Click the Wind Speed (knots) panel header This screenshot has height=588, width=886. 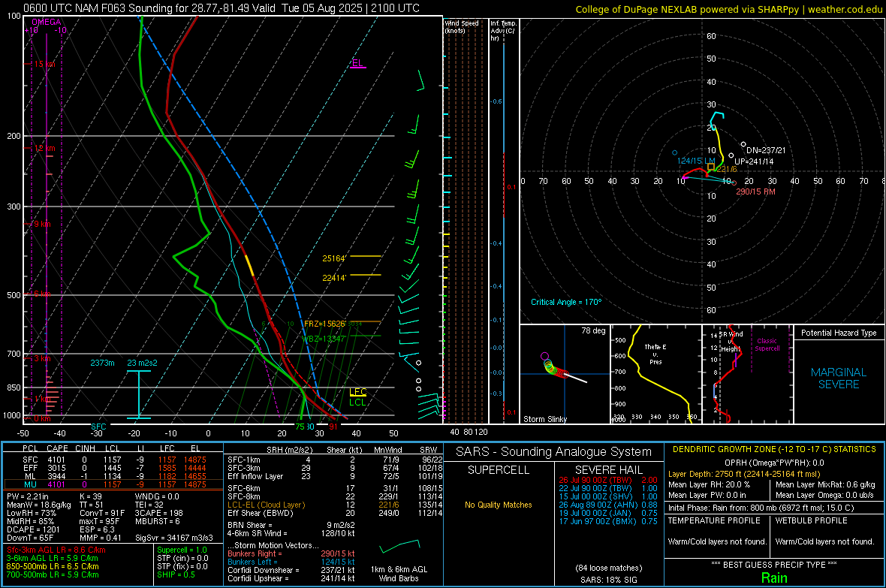coord(462,26)
